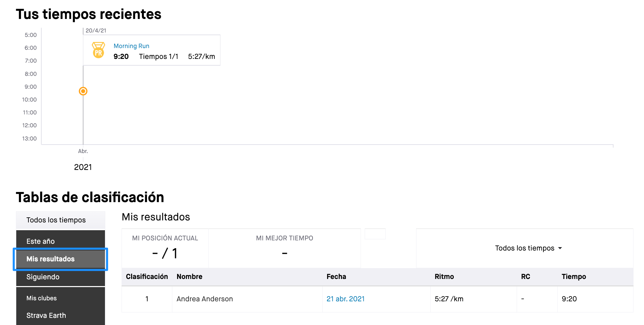The width and height of the screenshot is (644, 325).
Task: Click the Clasificación column header
Action: (x=147, y=277)
